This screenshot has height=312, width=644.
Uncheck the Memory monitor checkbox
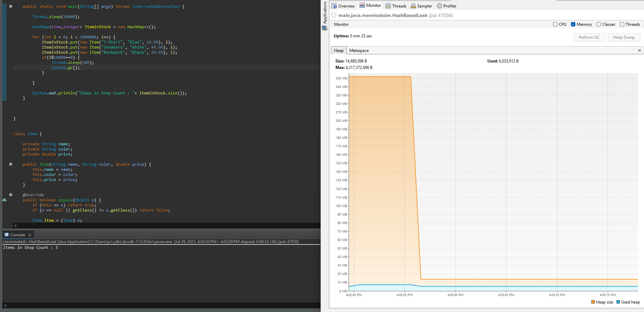pyautogui.click(x=573, y=24)
